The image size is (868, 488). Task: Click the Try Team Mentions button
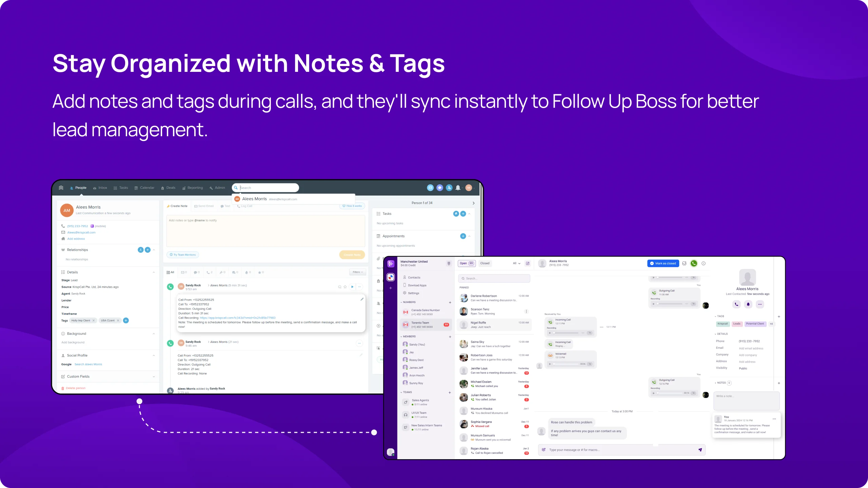[183, 255]
